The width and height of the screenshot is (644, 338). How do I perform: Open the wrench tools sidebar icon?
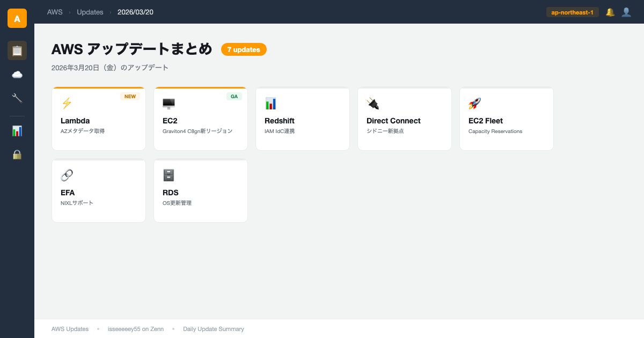pyautogui.click(x=17, y=98)
